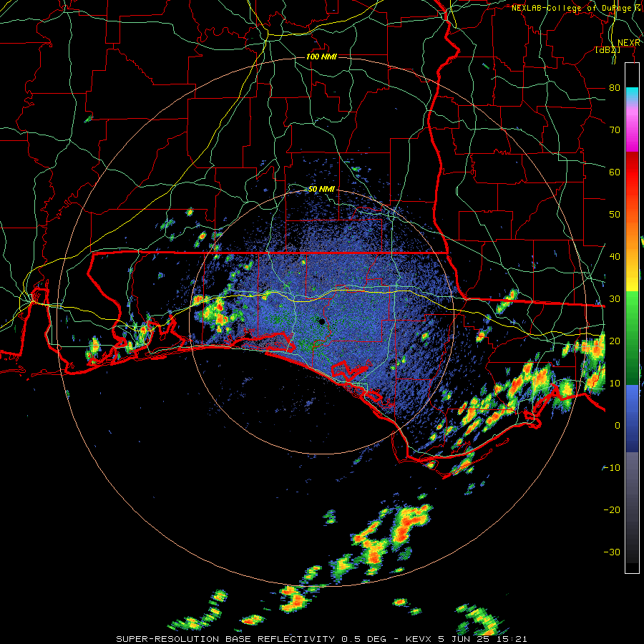This screenshot has width=644, height=644.
Task: Click the red segment of the color bar
Action: tap(633, 172)
